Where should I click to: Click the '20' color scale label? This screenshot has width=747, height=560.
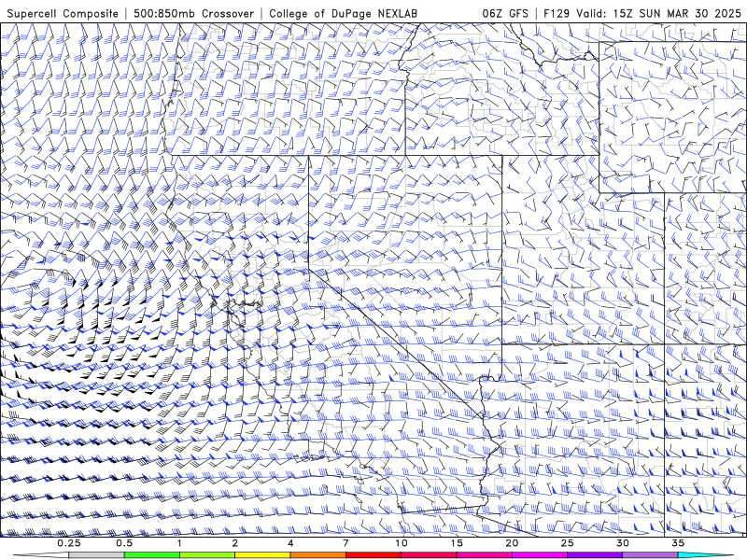[x=512, y=543]
